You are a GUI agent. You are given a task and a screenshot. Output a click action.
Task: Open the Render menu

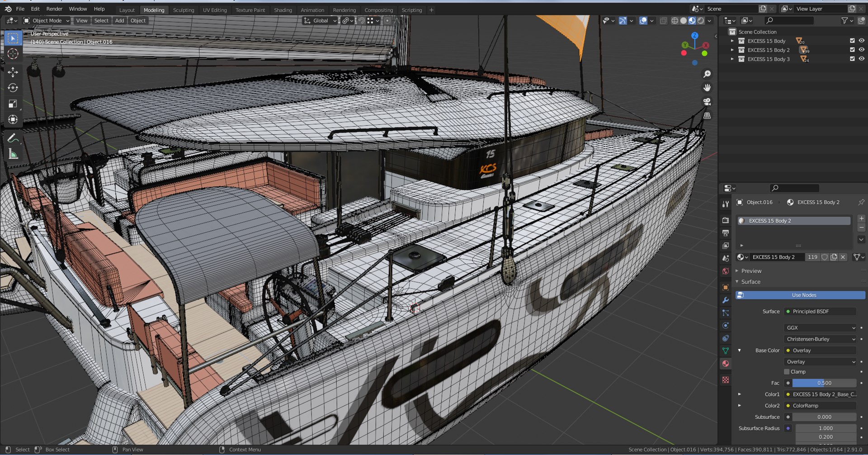[54, 9]
